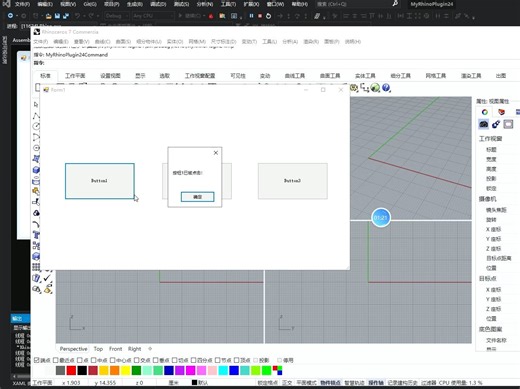Select the Rectangular array grid icon
Screen dimensions: 520x389
[x=36, y=267]
